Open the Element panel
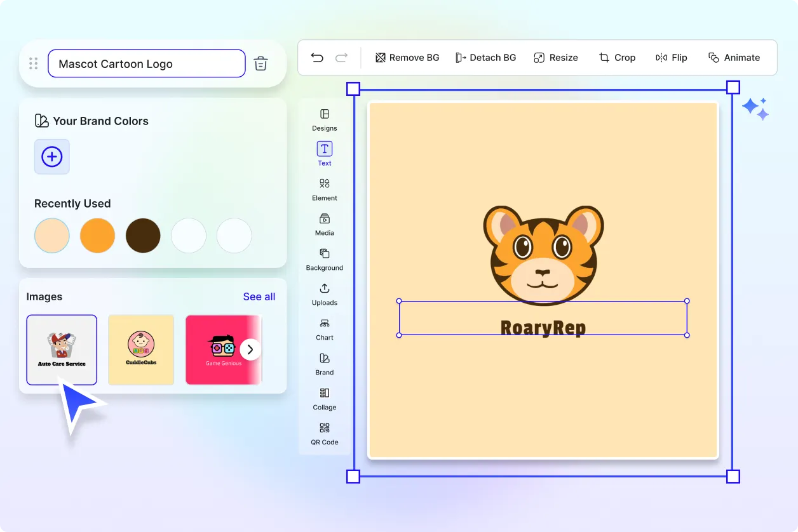Viewport: 798px width, 532px height. pyautogui.click(x=325, y=189)
